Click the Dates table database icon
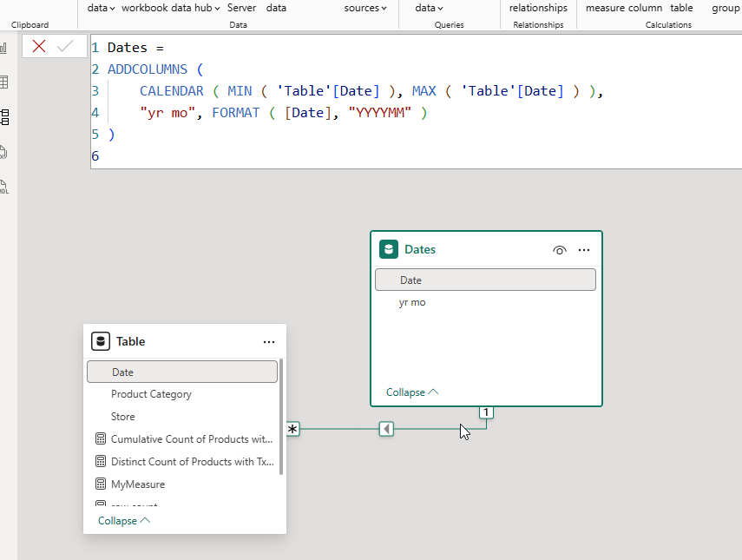This screenshot has width=742, height=560. click(389, 249)
